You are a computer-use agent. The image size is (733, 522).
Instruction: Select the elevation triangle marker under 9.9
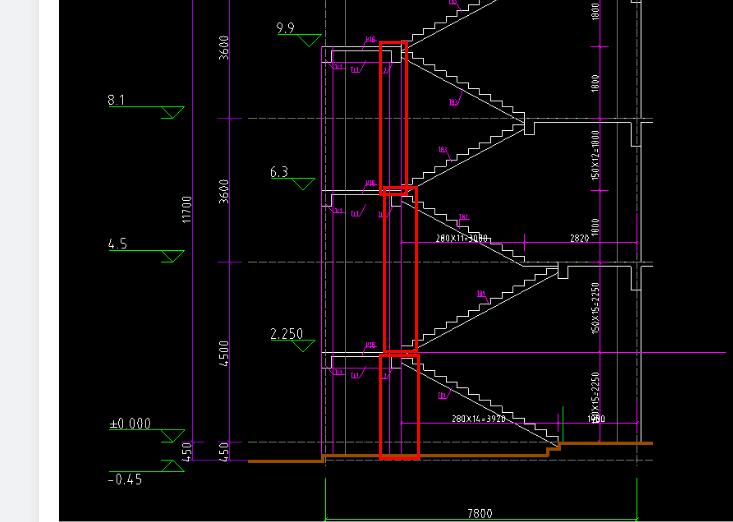[309, 41]
